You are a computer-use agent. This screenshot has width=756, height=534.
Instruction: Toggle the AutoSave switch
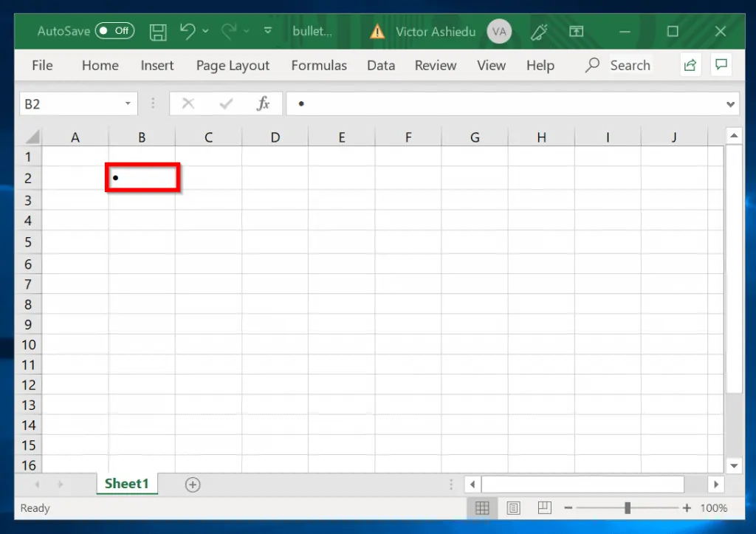coord(114,31)
